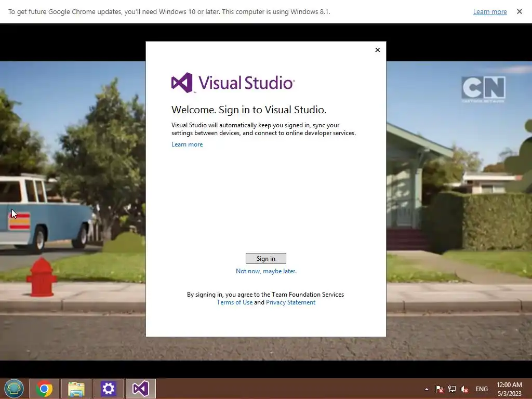This screenshot has width=532, height=399.
Task: Choose 'Not now, maybe later.' link
Action: coord(266,271)
